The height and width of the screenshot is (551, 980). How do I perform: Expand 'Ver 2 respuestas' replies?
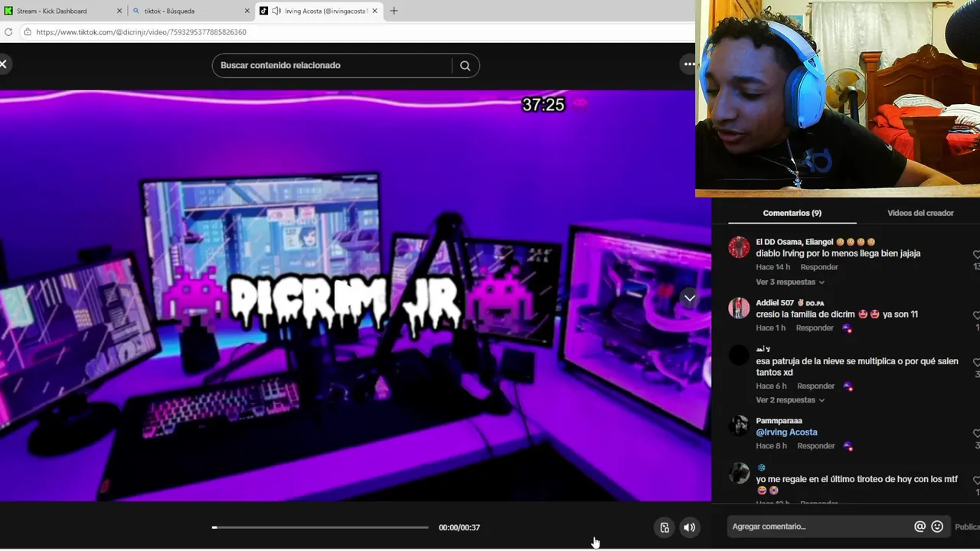(789, 400)
